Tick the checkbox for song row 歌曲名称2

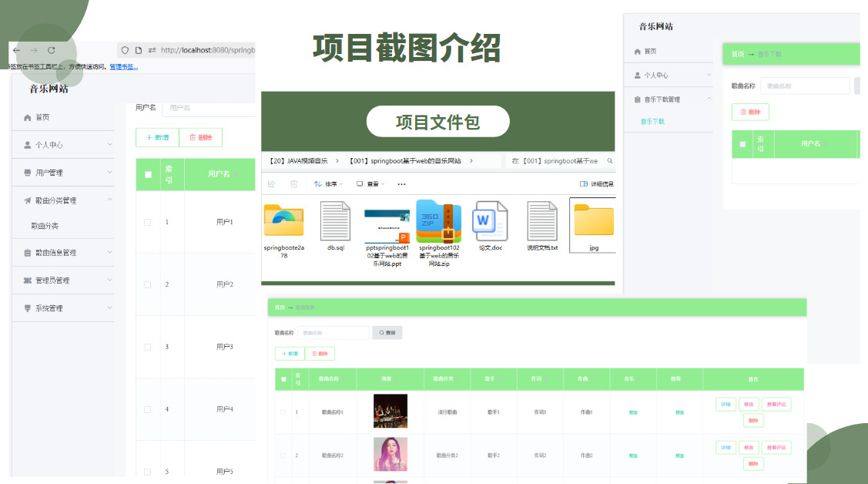[283, 455]
